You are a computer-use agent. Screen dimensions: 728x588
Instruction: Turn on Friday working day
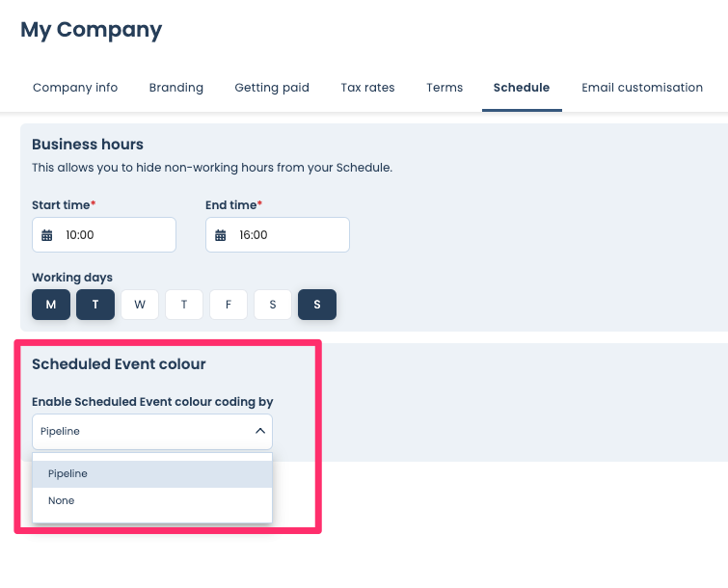[229, 305]
